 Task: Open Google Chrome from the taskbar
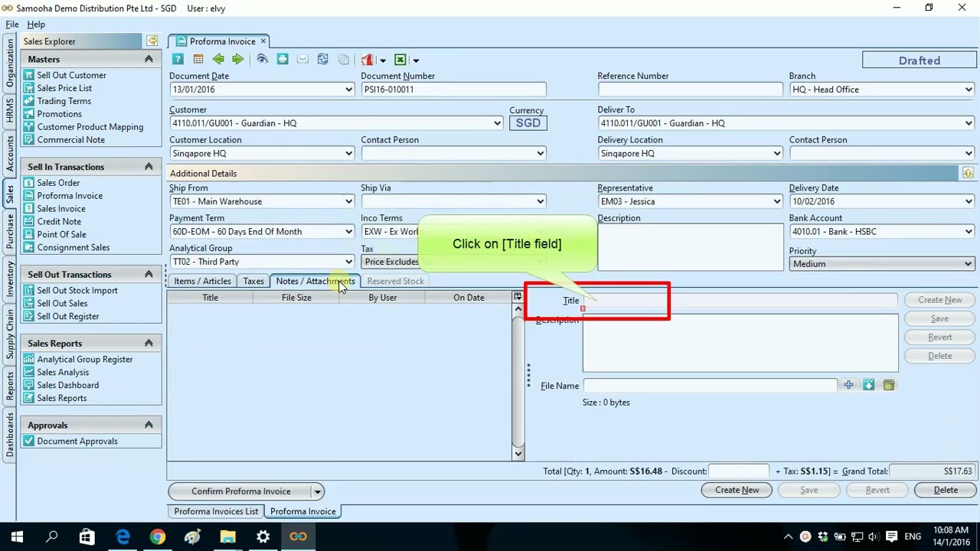pos(157,536)
